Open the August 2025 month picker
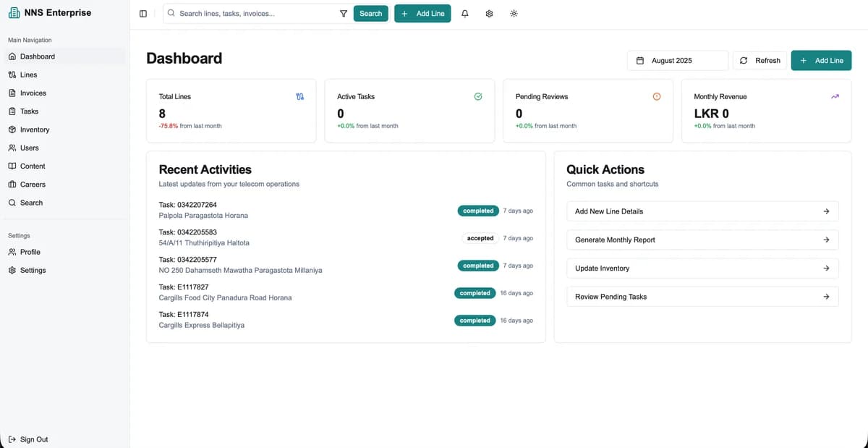The width and height of the screenshot is (868, 448). point(678,61)
